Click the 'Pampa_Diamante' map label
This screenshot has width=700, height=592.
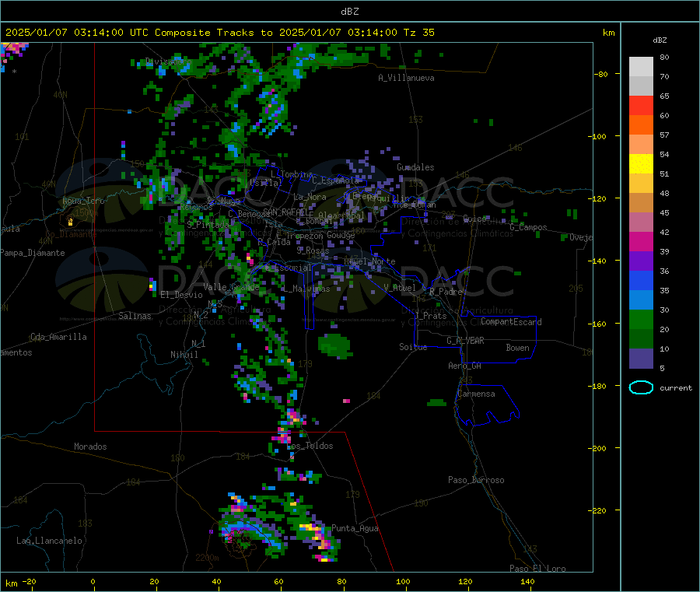point(32,253)
